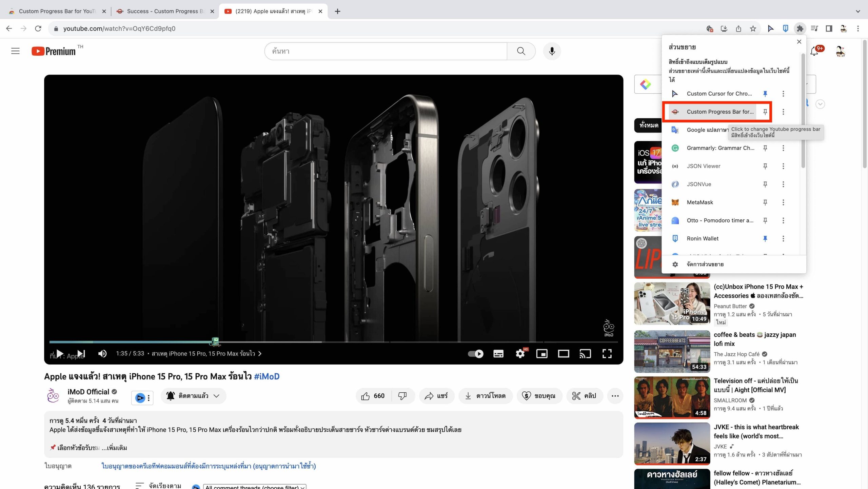Image resolution: width=868 pixels, height=489 pixels.
Task: Start voice search with microphone
Action: [552, 51]
